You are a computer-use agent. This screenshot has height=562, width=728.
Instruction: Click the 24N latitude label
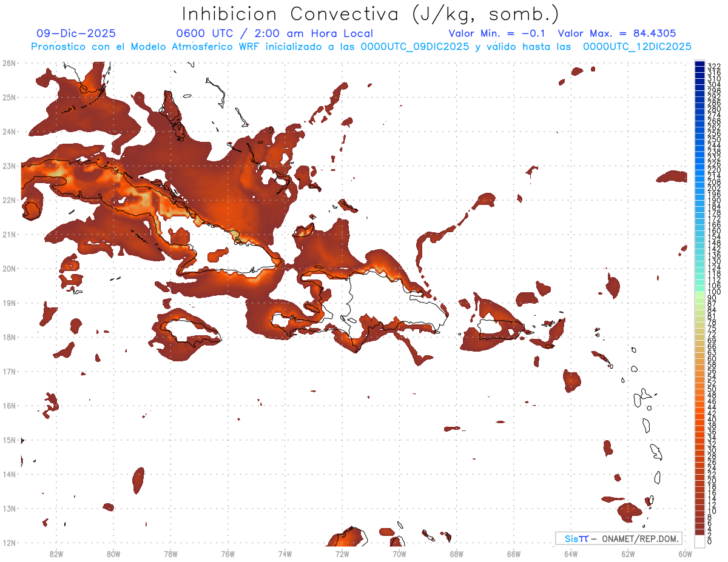pos(9,132)
